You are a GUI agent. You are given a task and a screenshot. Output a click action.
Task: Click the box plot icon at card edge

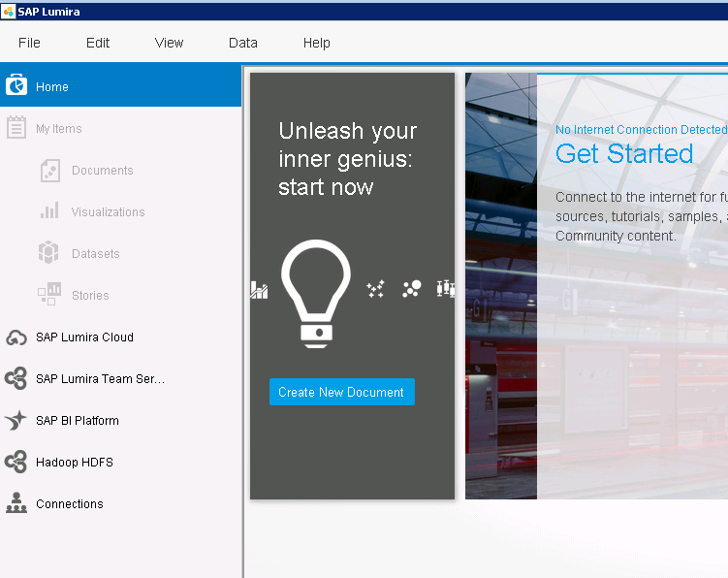tap(446, 289)
